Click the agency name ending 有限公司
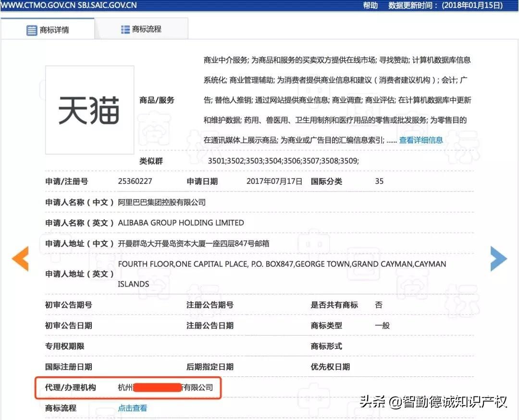The width and height of the screenshot is (519, 420). click(x=165, y=387)
